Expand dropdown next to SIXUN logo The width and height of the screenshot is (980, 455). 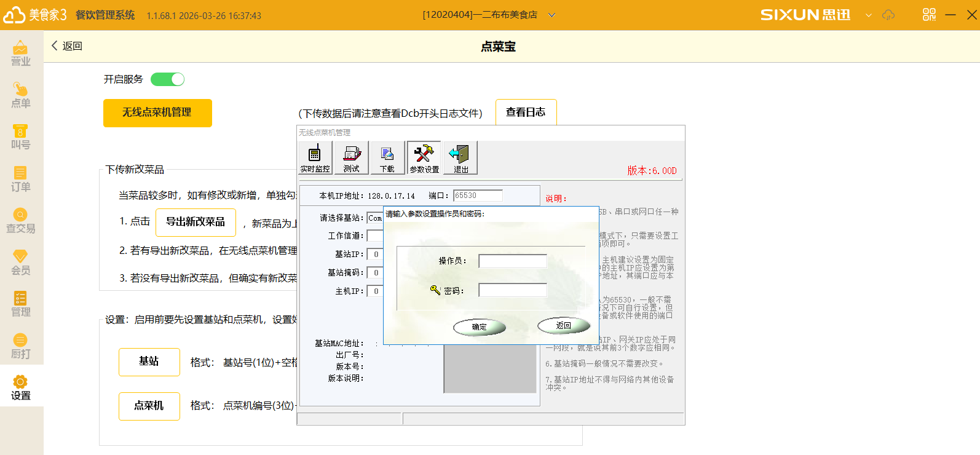(868, 15)
